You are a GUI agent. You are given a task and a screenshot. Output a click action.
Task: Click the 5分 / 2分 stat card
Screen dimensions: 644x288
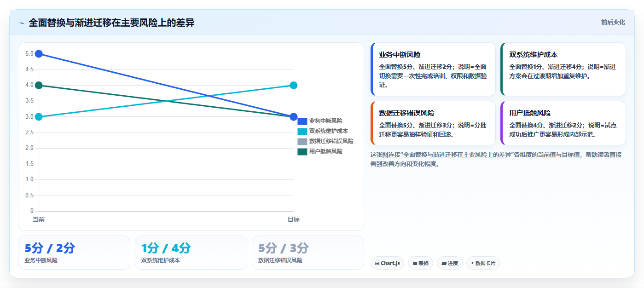(x=74, y=253)
